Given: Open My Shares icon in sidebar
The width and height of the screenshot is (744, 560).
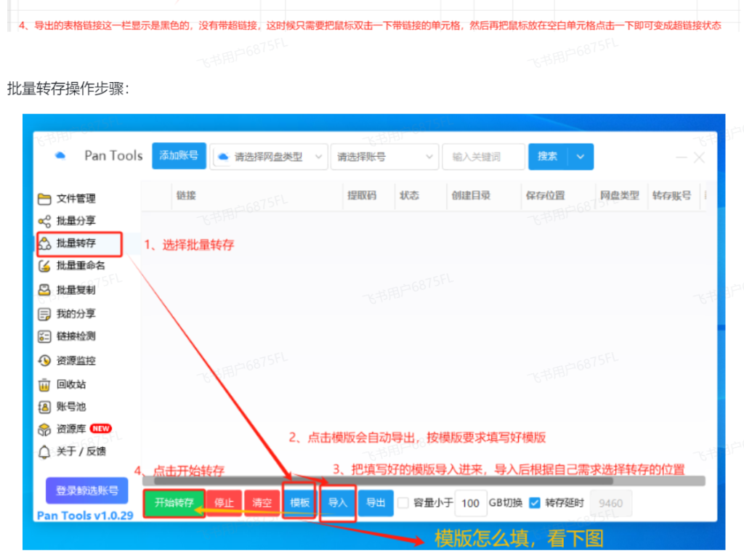Looking at the screenshot, I should coord(44,315).
